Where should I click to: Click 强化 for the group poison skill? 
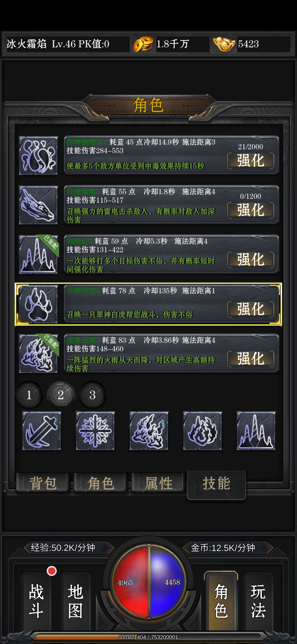[251, 160]
